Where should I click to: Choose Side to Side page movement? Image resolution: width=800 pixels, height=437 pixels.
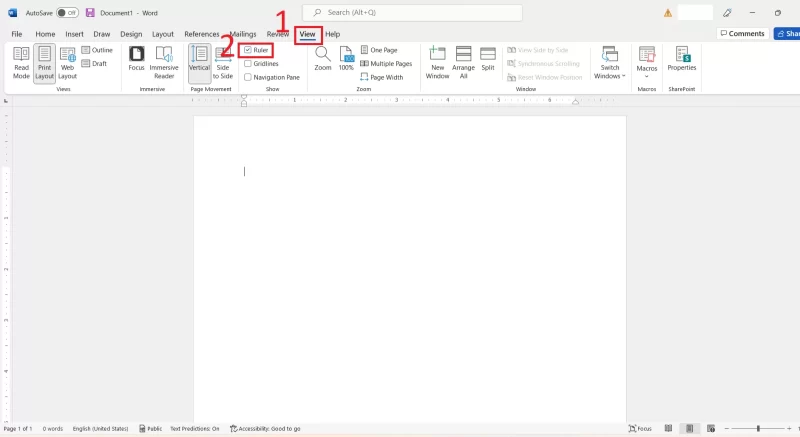tap(223, 63)
